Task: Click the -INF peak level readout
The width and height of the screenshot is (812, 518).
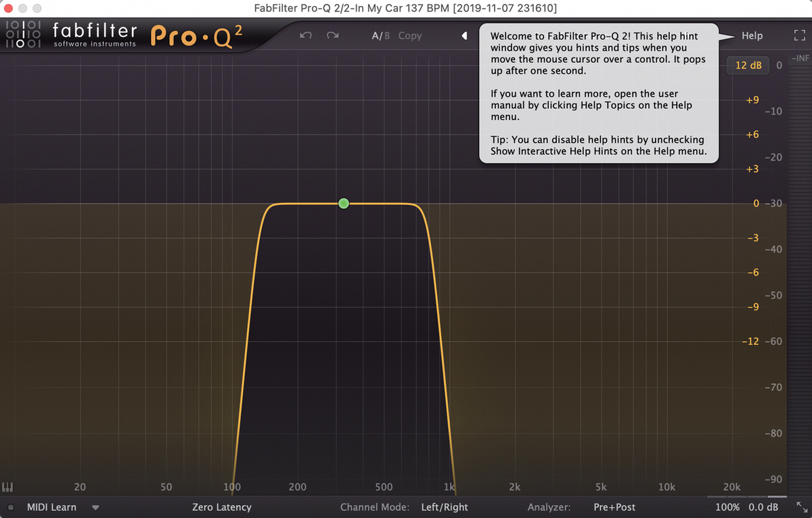Action: [x=799, y=58]
